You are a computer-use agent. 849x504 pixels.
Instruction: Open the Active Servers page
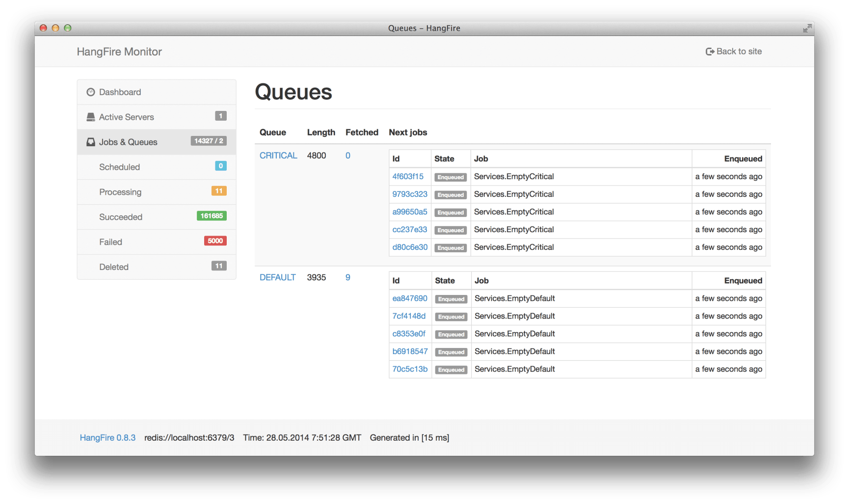tap(157, 117)
